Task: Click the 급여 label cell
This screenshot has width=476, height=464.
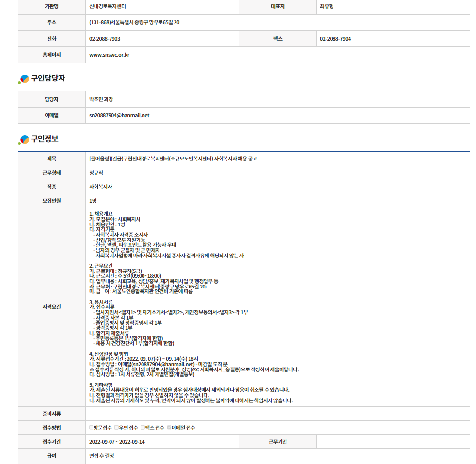Action: pos(51,456)
